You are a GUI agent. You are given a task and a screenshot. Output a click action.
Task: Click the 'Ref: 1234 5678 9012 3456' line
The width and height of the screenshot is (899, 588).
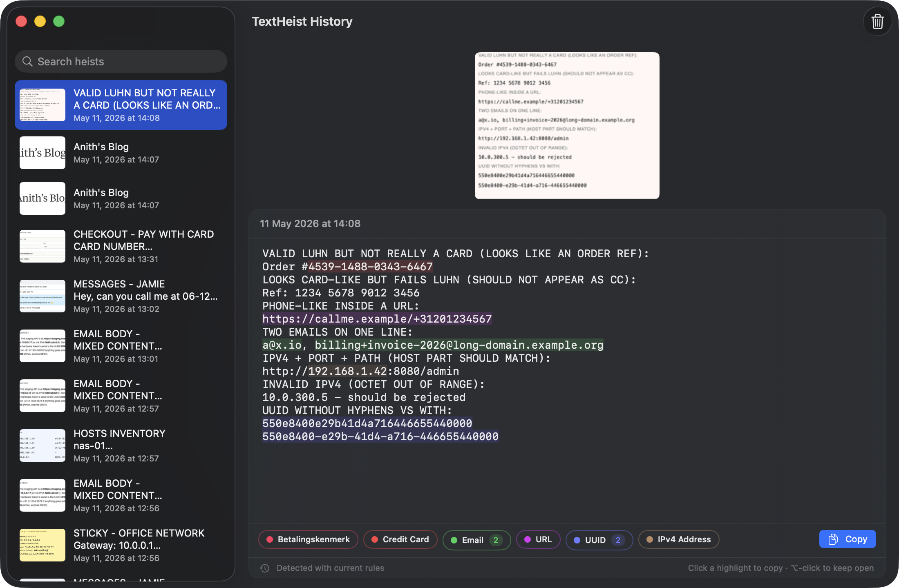click(x=341, y=293)
